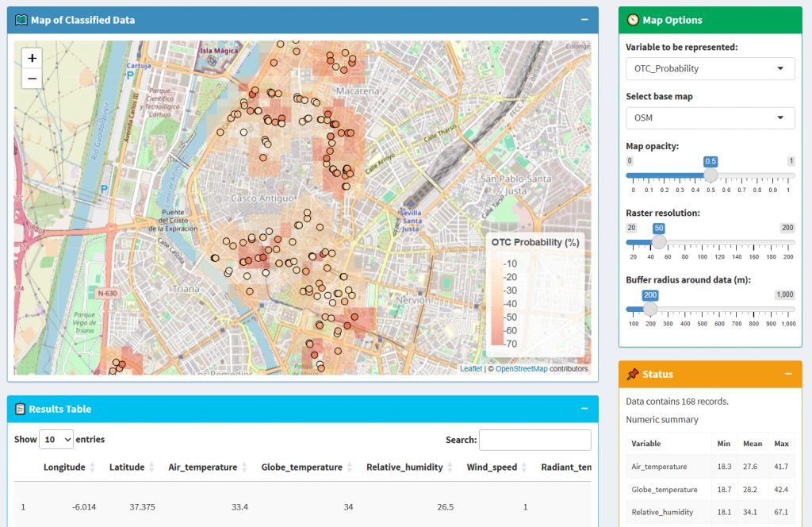Image resolution: width=812 pixels, height=527 pixels.
Task: Zoom in on the map
Action: [32, 58]
